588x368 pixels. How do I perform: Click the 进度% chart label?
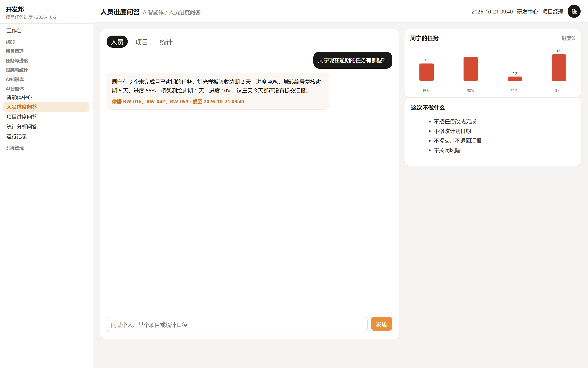(568, 38)
